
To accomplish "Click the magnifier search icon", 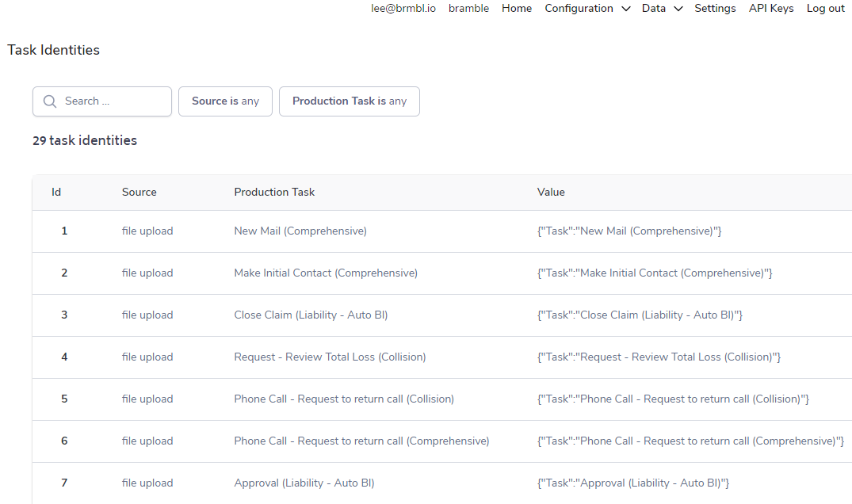I will 50,101.
